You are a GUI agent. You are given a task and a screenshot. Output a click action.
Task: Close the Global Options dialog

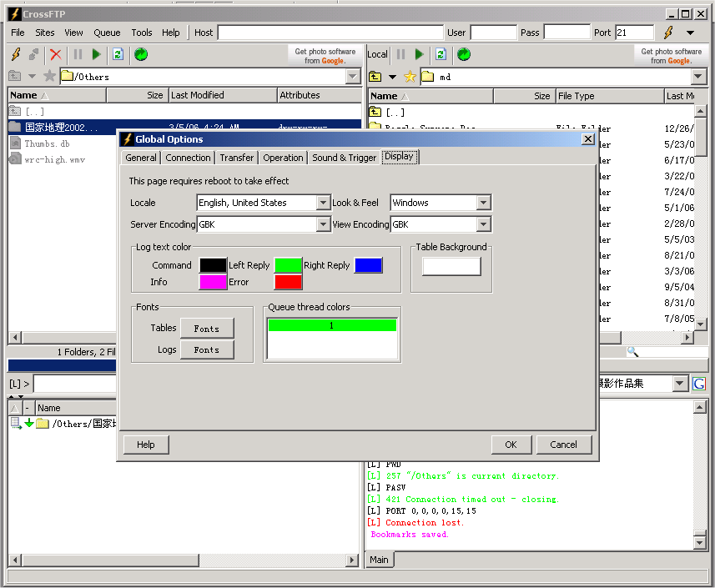(588, 139)
